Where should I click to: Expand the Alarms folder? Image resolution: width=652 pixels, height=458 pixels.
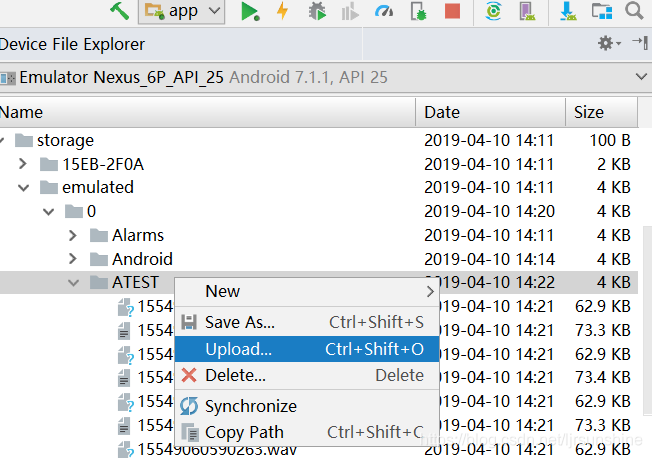pyautogui.click(x=73, y=235)
